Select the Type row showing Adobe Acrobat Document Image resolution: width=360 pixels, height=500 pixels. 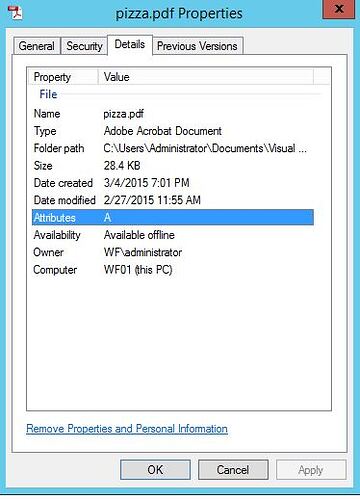pos(173,131)
